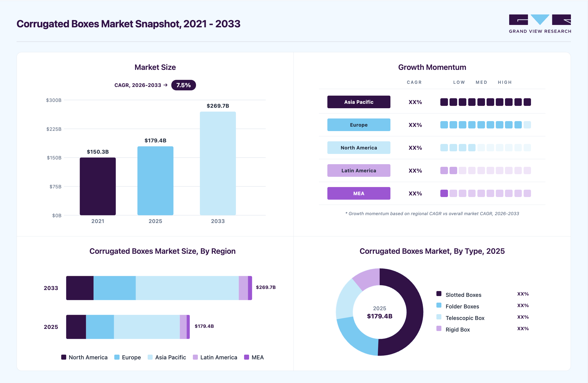Click the LOW column header
The width and height of the screenshot is (588, 383).
(459, 82)
